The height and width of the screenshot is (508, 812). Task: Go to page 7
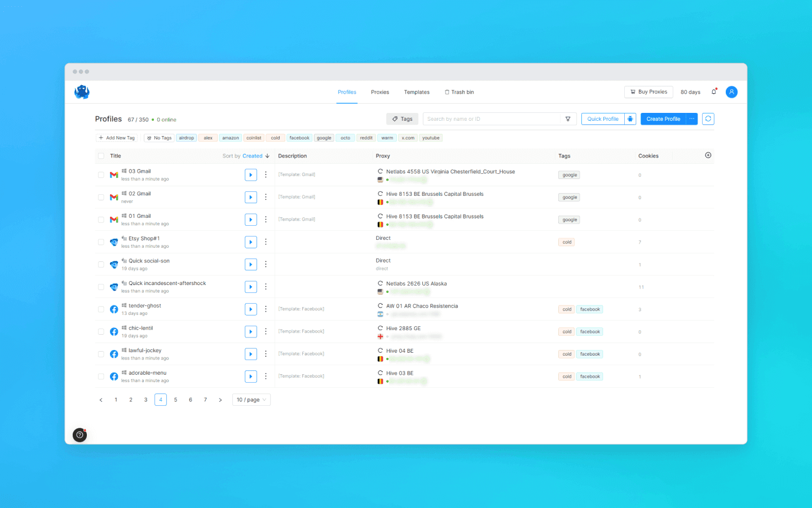coord(205,400)
